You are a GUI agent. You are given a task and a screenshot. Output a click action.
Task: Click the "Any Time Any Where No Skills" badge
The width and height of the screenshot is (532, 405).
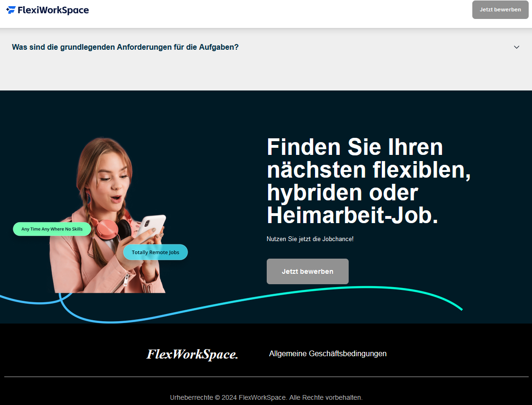point(52,229)
